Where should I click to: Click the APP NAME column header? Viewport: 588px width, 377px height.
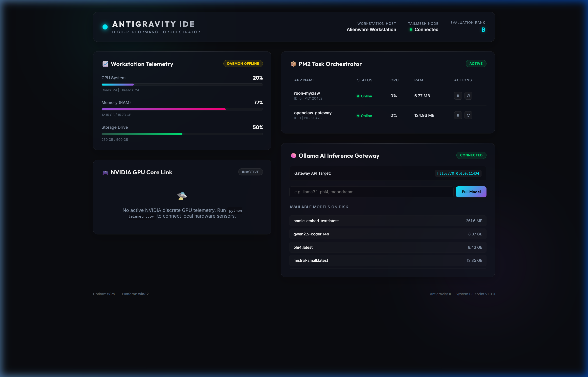coord(305,80)
